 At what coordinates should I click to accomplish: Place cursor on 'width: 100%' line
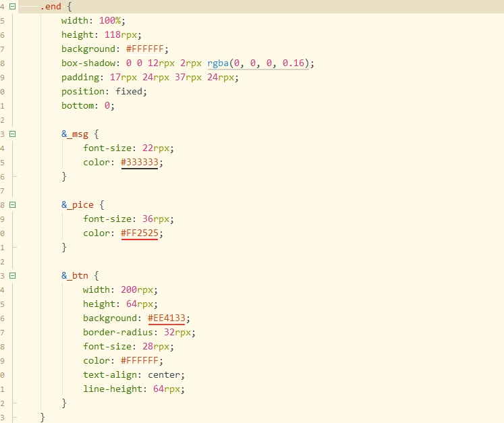tap(93, 20)
